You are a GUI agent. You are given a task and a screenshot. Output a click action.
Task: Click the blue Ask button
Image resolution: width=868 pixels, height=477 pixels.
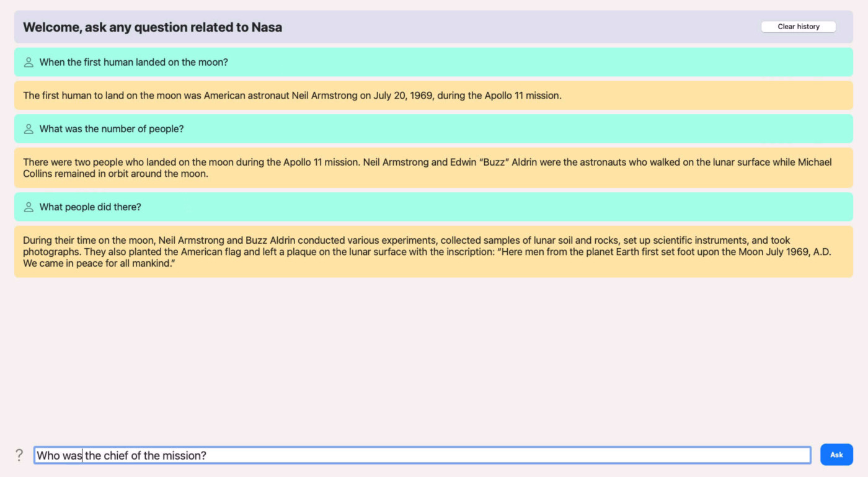[836, 455]
